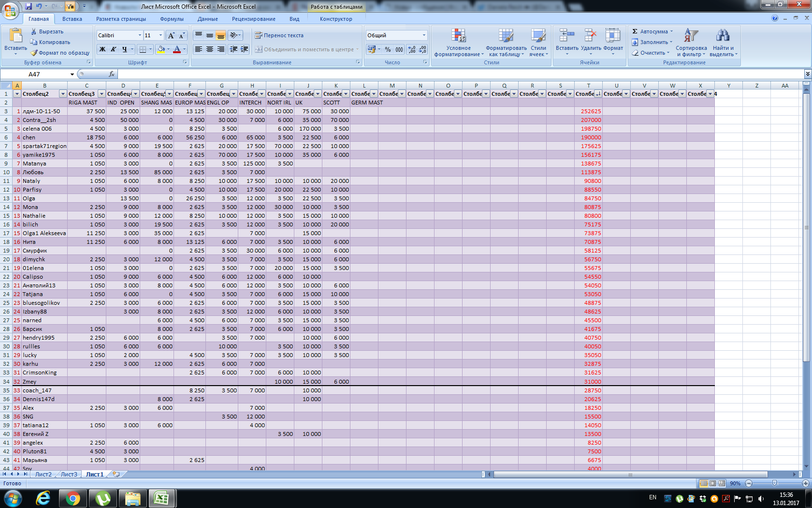Click the AutoSum (Автосумма) sigma icon
812x508 pixels.
tap(635, 31)
